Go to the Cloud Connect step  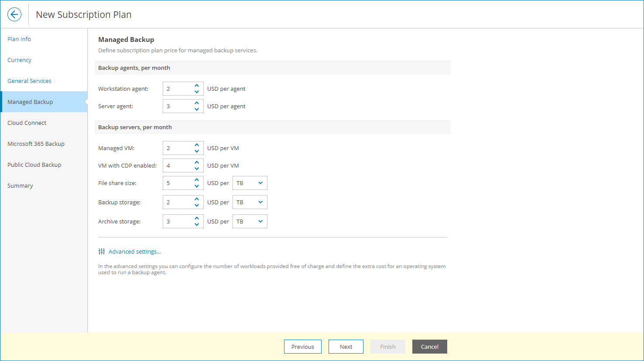pos(27,123)
